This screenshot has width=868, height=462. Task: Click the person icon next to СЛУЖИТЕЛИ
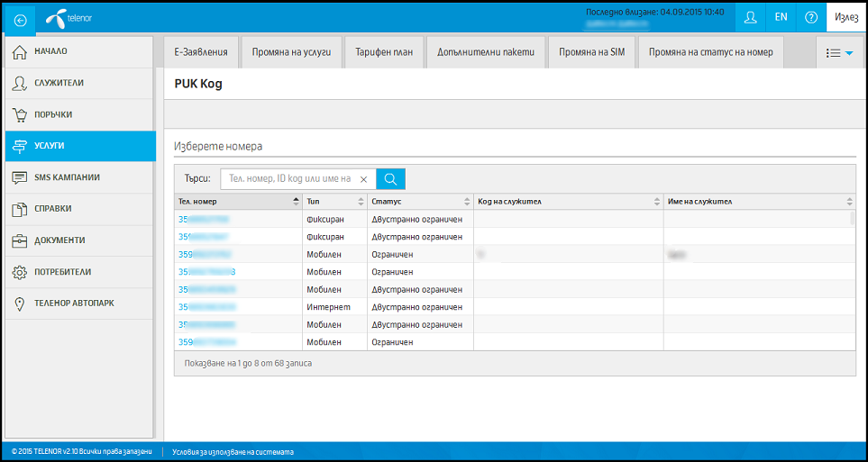pyautogui.click(x=19, y=83)
